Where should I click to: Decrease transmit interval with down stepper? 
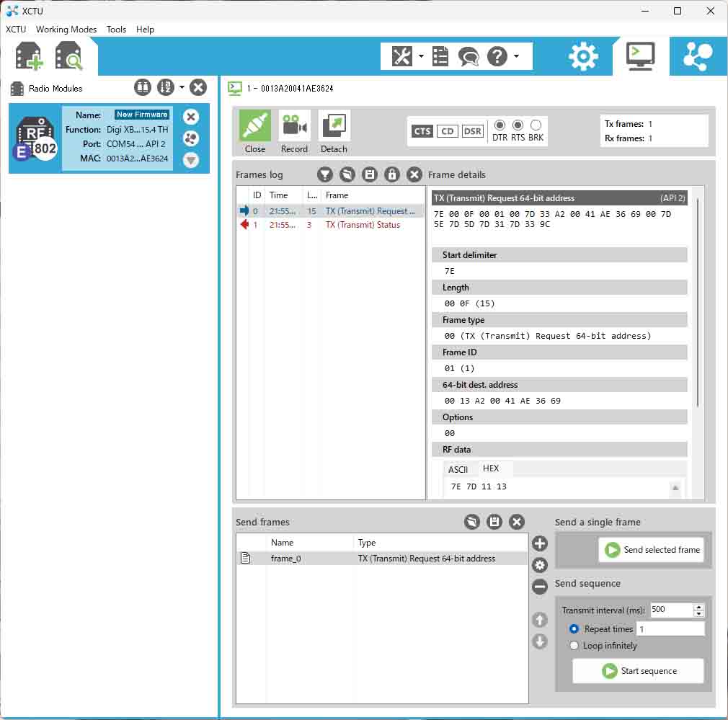(x=698, y=614)
